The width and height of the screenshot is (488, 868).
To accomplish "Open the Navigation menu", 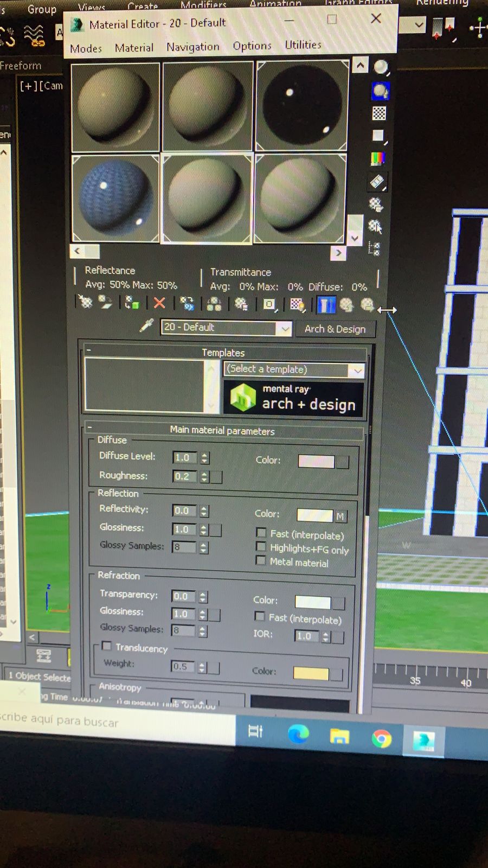I will pos(192,47).
